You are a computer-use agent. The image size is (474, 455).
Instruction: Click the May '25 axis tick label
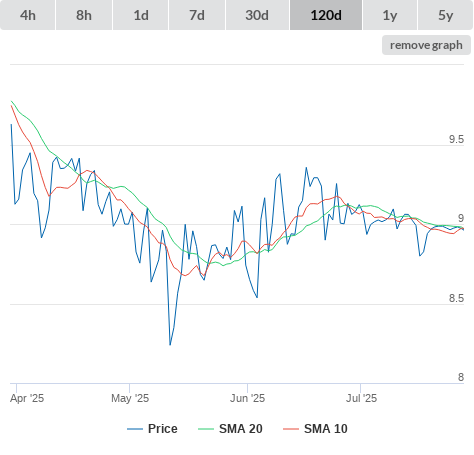(130, 398)
